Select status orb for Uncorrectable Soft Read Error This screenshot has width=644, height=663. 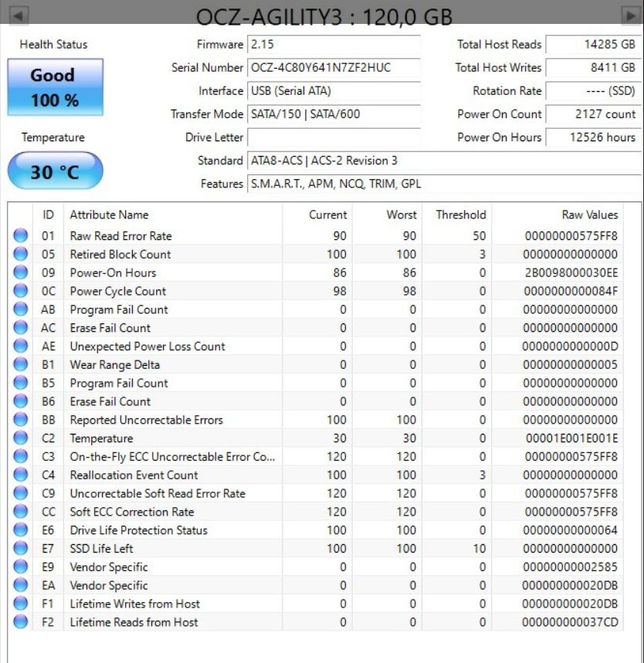point(21,493)
